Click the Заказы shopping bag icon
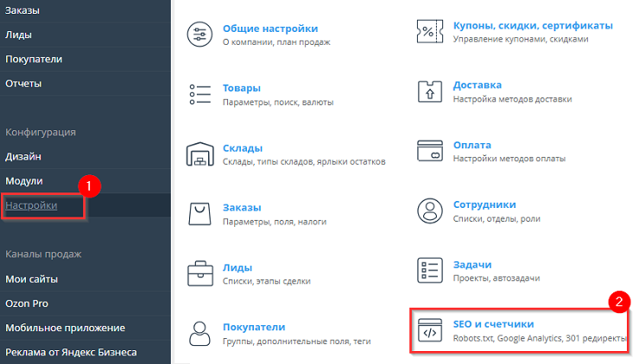Image resolution: width=639 pixels, height=364 pixels. tap(199, 214)
